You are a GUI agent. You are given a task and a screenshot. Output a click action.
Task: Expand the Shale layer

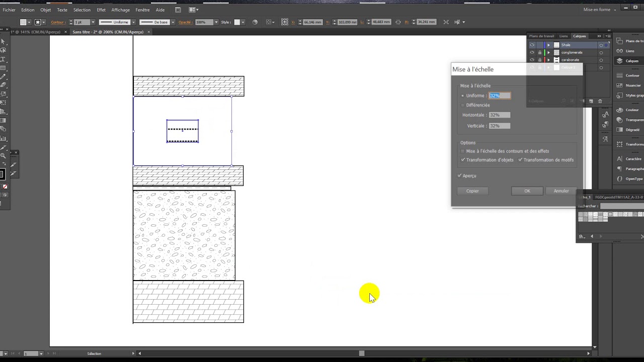pos(549,45)
